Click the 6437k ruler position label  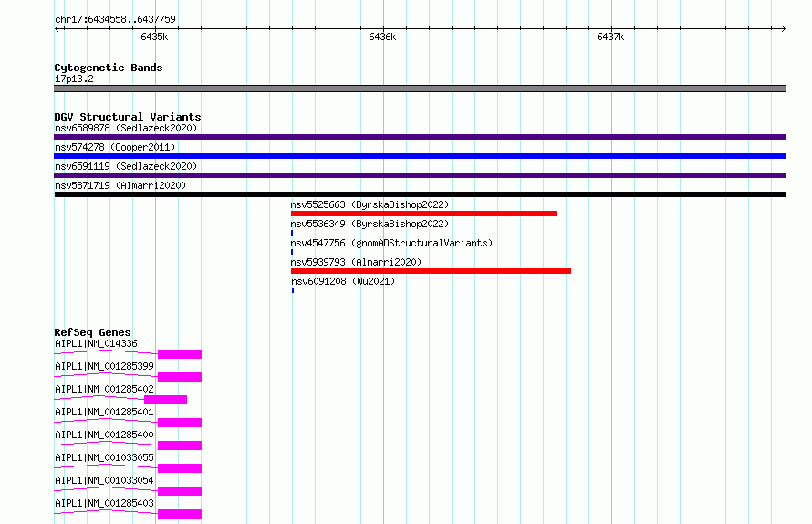[610, 37]
